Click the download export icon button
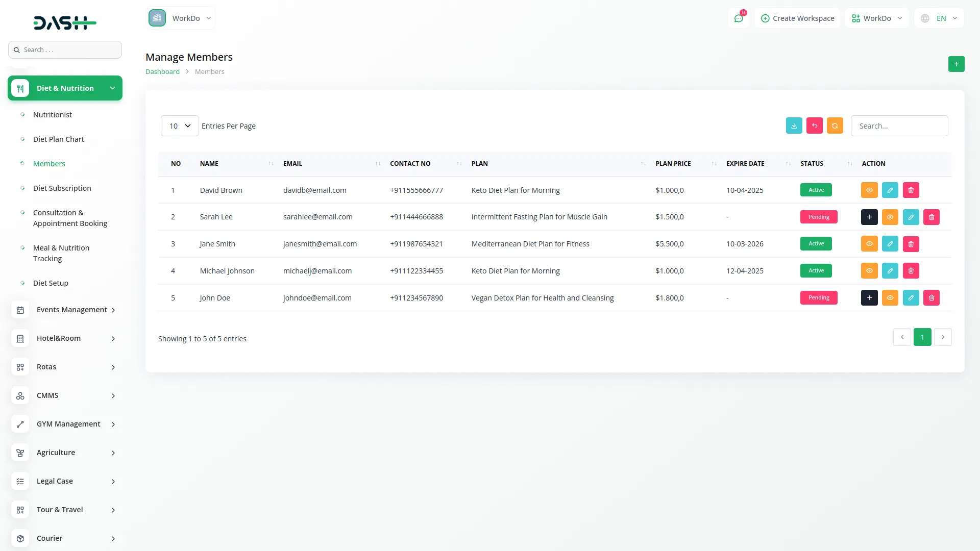The height and width of the screenshot is (551, 980). click(794, 126)
